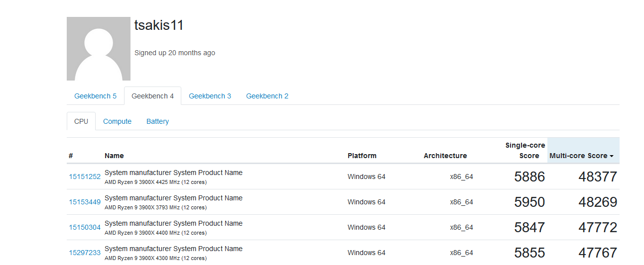Select the CPU sub-tab

[x=81, y=121]
